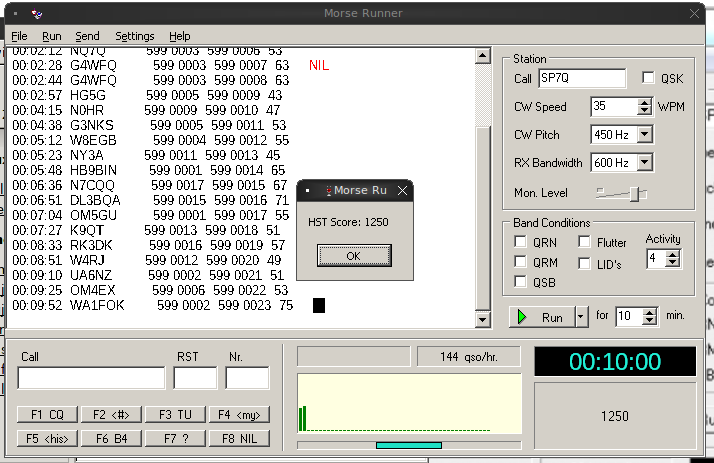714x463 pixels.
Task: Open the Help menu
Action: [x=179, y=36]
